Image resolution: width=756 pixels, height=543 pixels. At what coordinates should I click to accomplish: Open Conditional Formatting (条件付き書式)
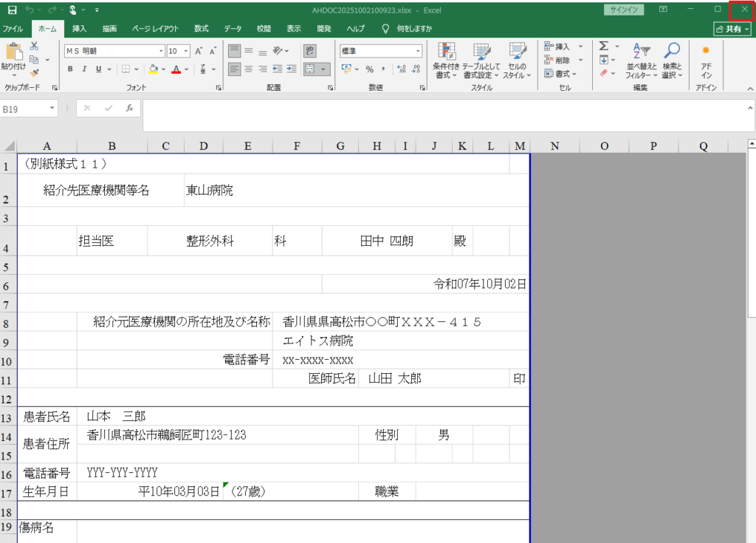(447, 60)
